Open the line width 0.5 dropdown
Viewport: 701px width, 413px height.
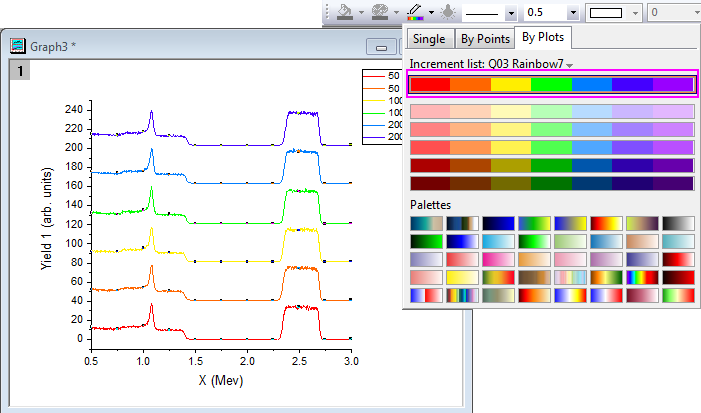(572, 13)
